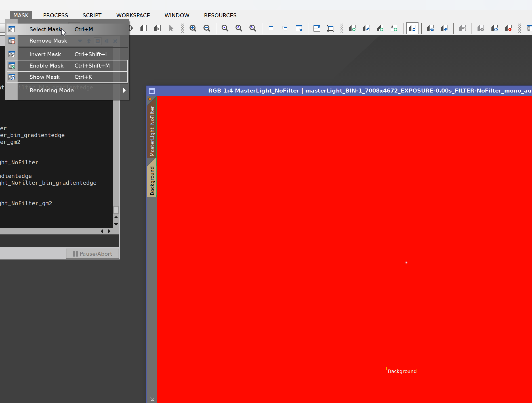Click the preview icon with blue pencil
Image resolution: width=532 pixels, height=403 pixels.
[366, 28]
